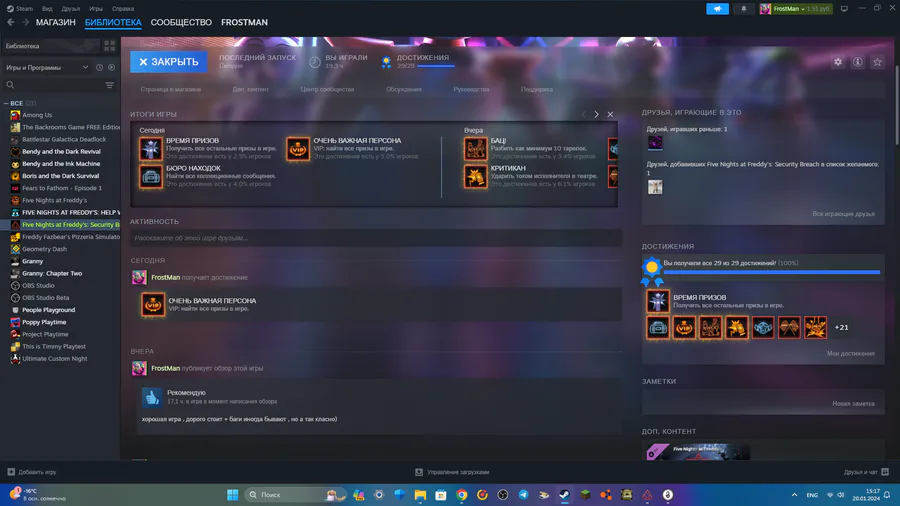
Task: Open Steam notifications bell
Action: (x=744, y=9)
